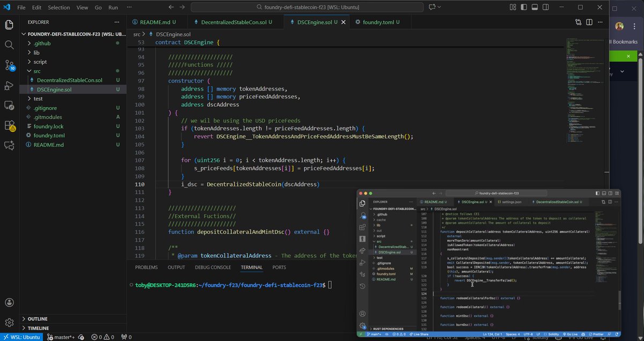Open foundry.lock in the explorer

click(x=48, y=127)
